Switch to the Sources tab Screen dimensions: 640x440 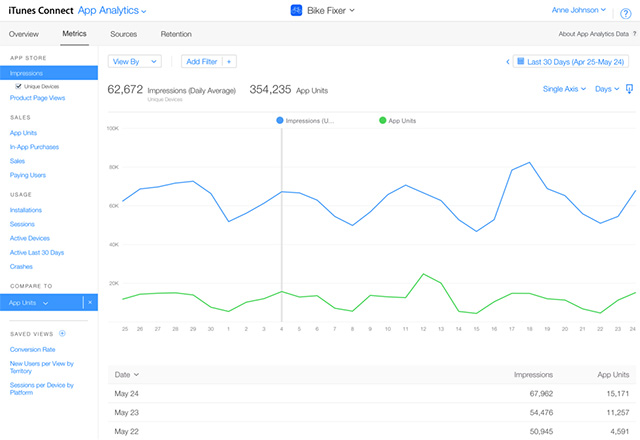tap(123, 34)
